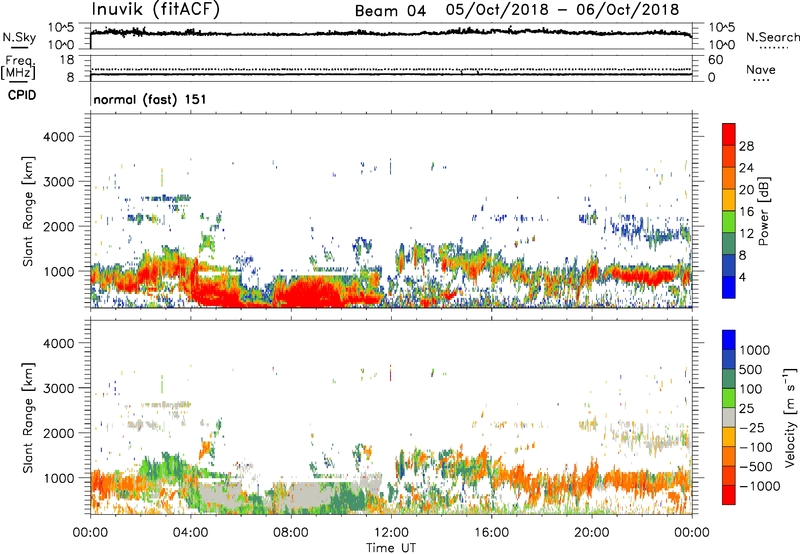
Task: Click the 'Beam 04' label
Action: pos(390,11)
